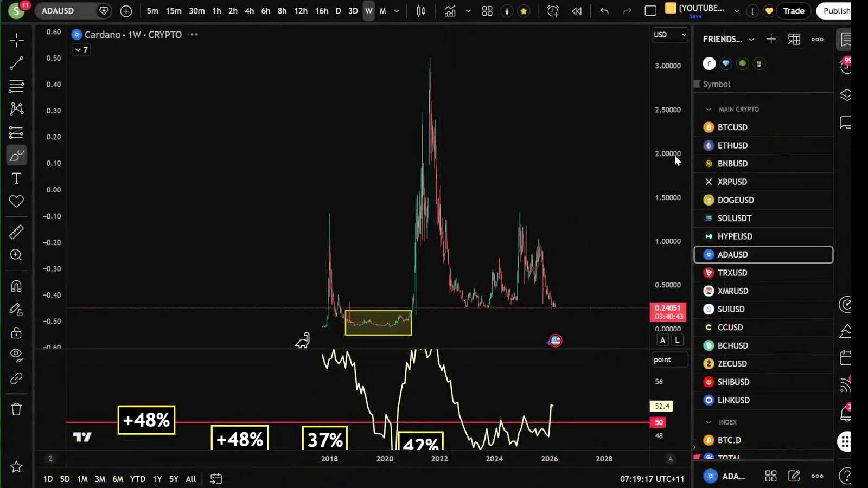Select the trend line drawing tool
Screen dimensions: 868x488
pos(16,63)
